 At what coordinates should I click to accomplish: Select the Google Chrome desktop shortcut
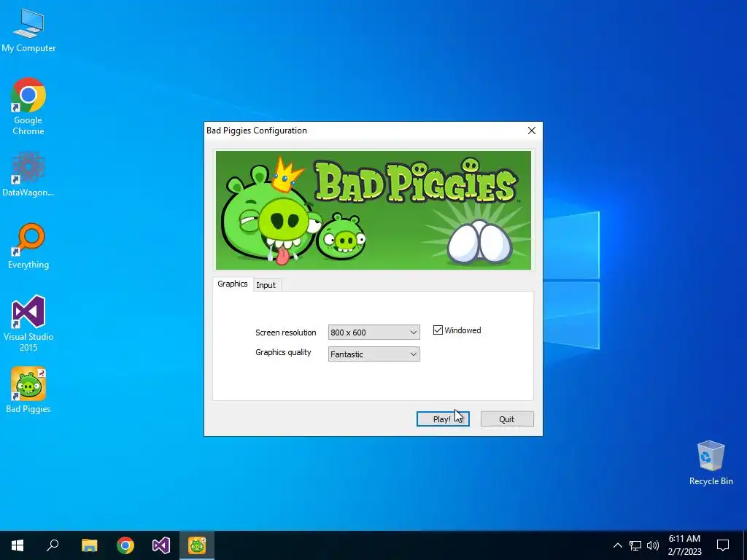pos(28,106)
